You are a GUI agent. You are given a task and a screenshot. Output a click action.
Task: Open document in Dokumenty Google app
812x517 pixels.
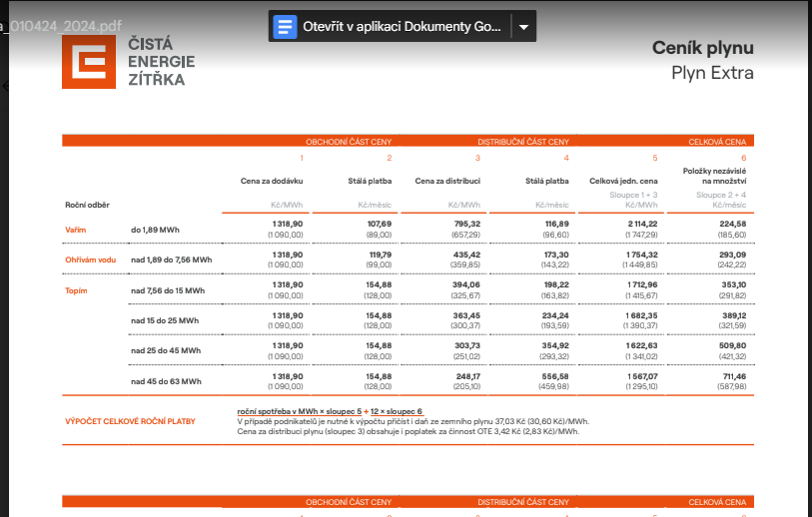402,27
